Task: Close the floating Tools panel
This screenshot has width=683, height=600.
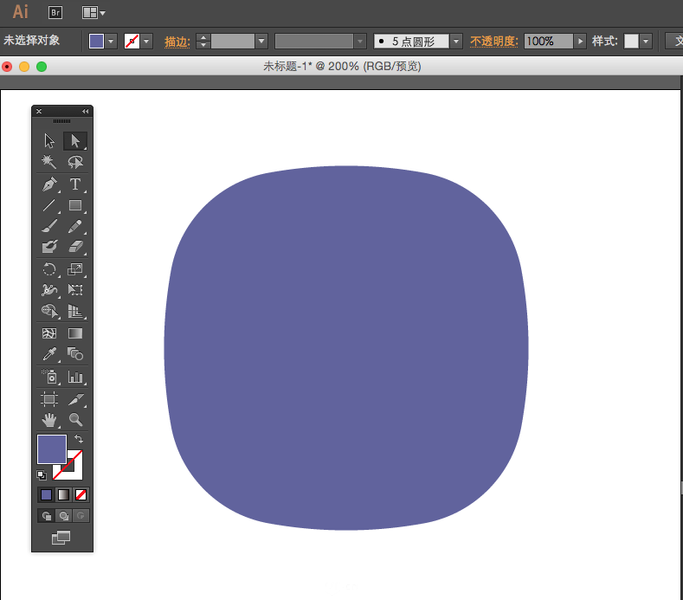Action: (39, 112)
